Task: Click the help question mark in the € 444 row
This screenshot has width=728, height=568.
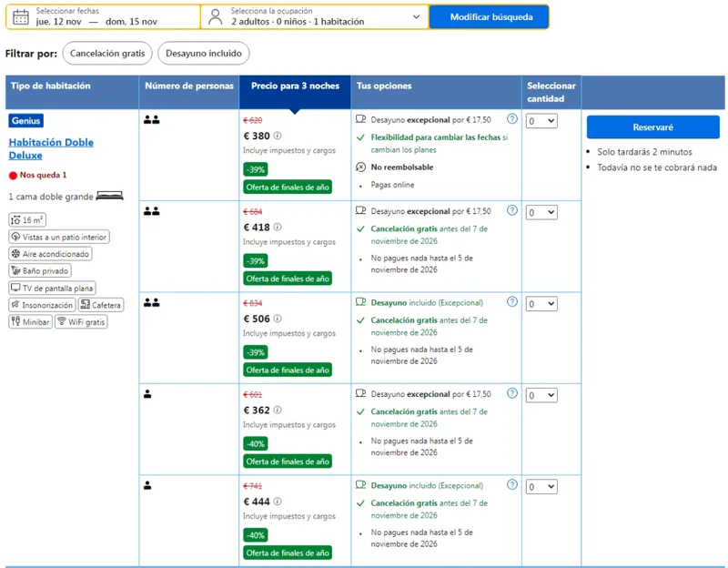Action: pos(512,485)
